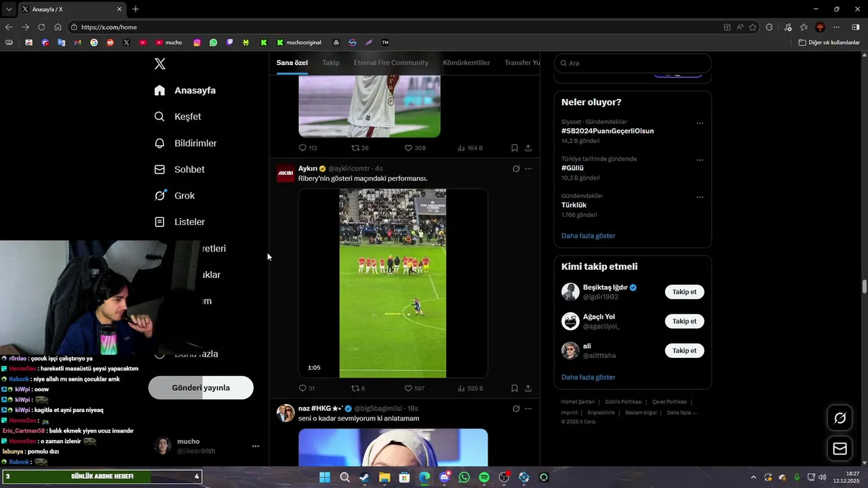Image resolution: width=868 pixels, height=488 pixels.
Task: Click the X logo in the sidebar
Action: click(159, 64)
